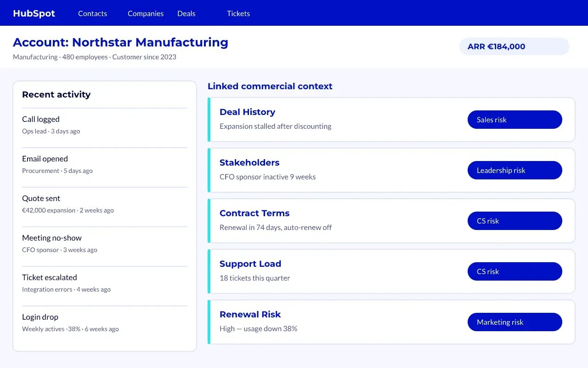Click the ARR €184,000 badge
The width and height of the screenshot is (588, 368).
(514, 46)
